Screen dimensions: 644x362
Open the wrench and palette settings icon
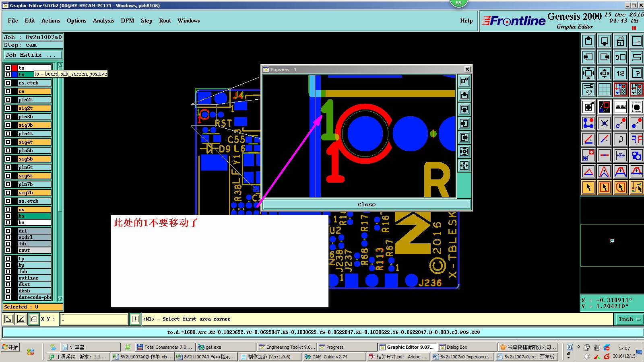pyautogui.click(x=588, y=89)
